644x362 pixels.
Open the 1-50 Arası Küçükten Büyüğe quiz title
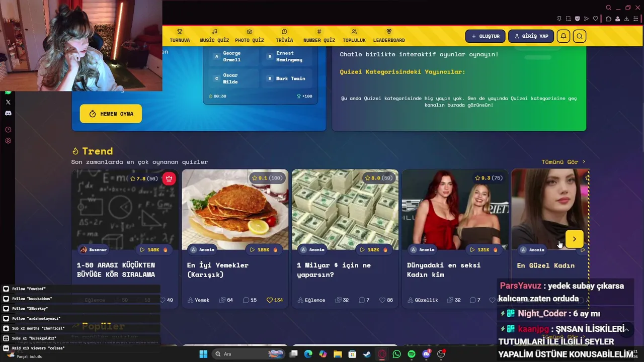[116, 270]
